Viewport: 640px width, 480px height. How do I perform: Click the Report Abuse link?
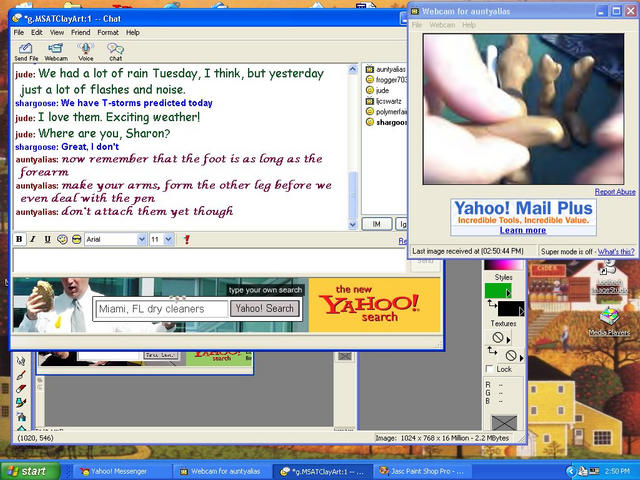[615, 191]
